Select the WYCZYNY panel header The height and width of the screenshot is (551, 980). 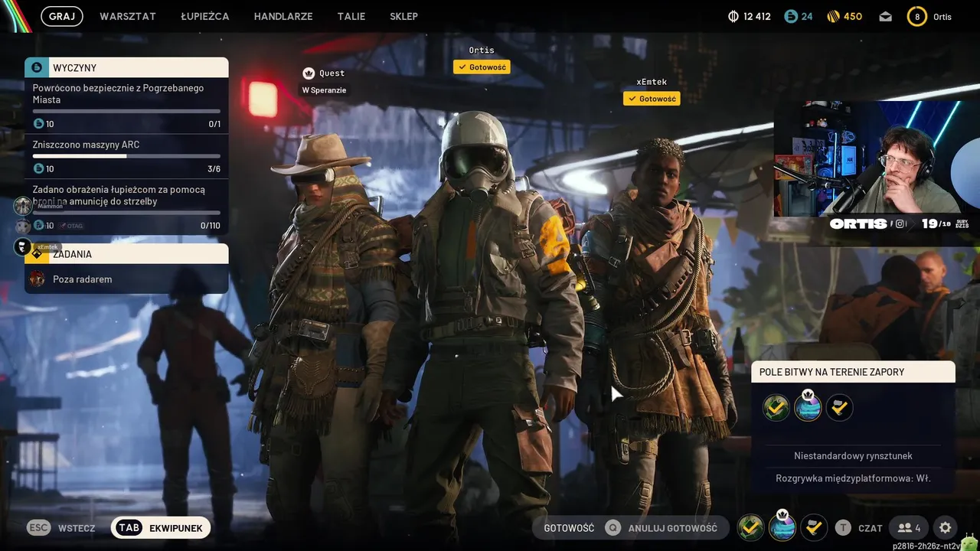click(126, 67)
